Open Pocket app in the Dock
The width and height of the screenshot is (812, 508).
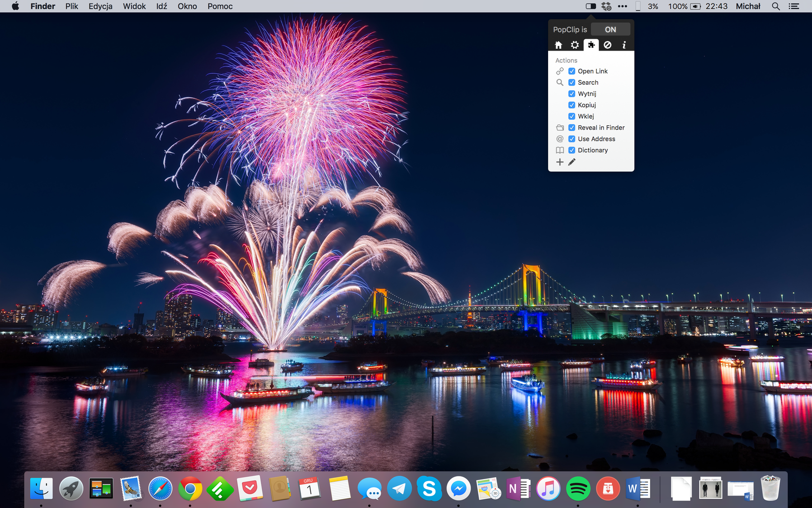coord(250,489)
